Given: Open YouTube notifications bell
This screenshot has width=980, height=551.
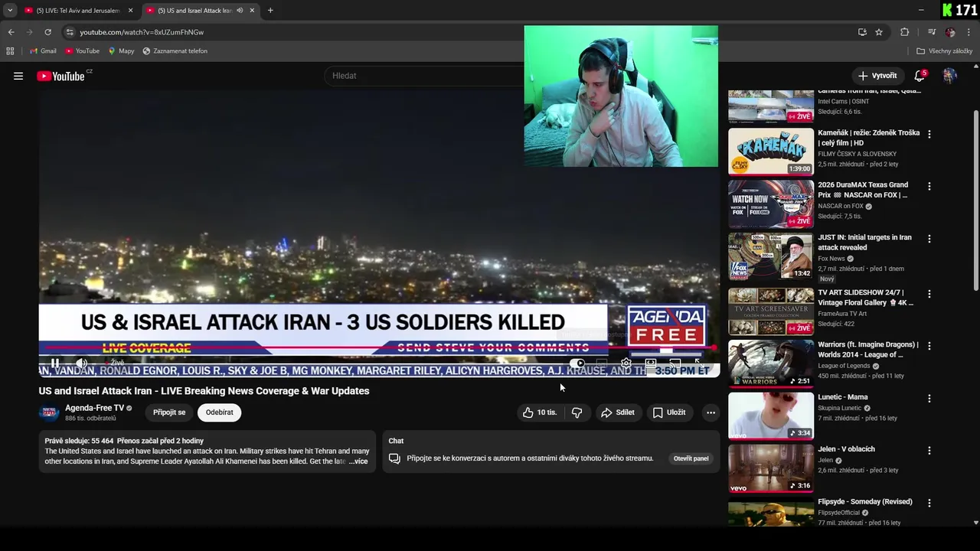Looking at the screenshot, I should 920,76.
